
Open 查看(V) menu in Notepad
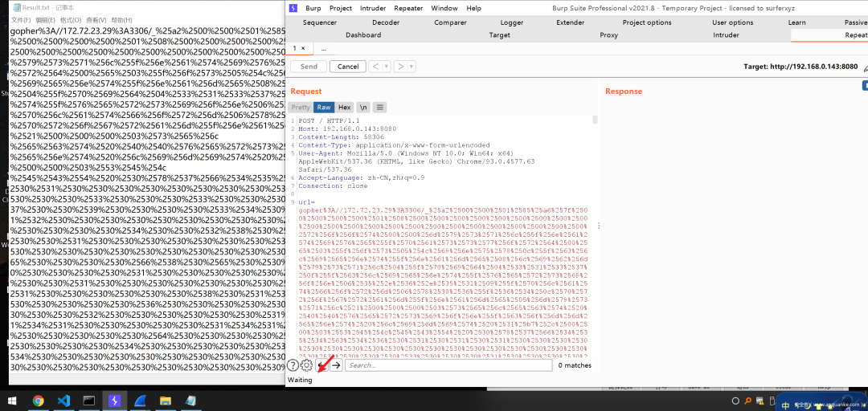[x=96, y=20]
